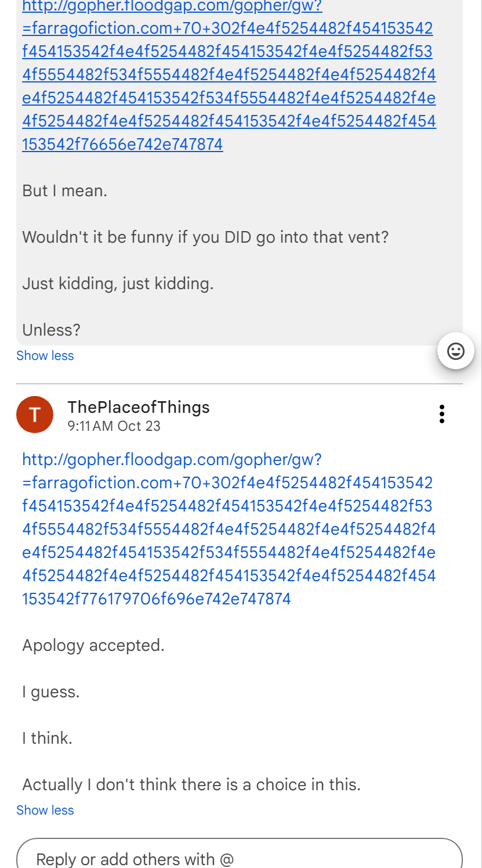This screenshot has height=868, width=482.
Task: Open more options for ThePlaceofThings comment
Action: click(442, 414)
